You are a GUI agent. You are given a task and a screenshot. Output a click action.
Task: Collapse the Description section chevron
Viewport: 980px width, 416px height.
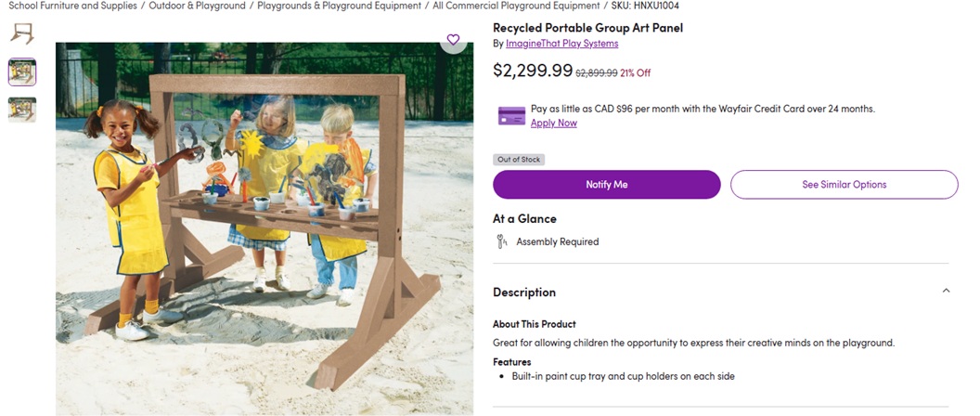[946, 291]
